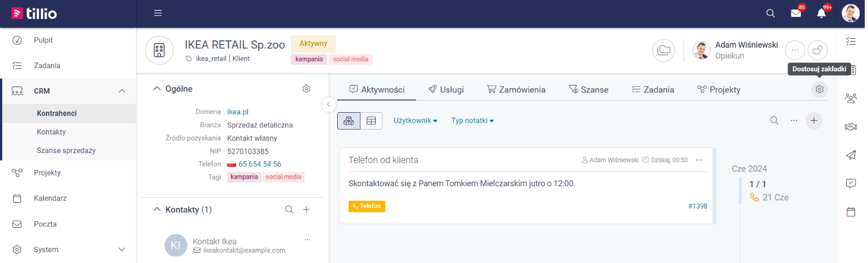The width and height of the screenshot is (868, 263).
Task: Call phone number 65 654 54 56
Action: 260,164
